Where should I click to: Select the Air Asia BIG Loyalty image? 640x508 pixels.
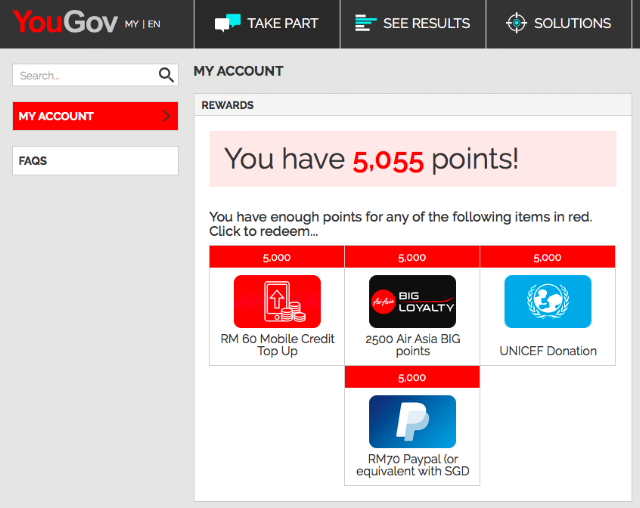coord(412,302)
